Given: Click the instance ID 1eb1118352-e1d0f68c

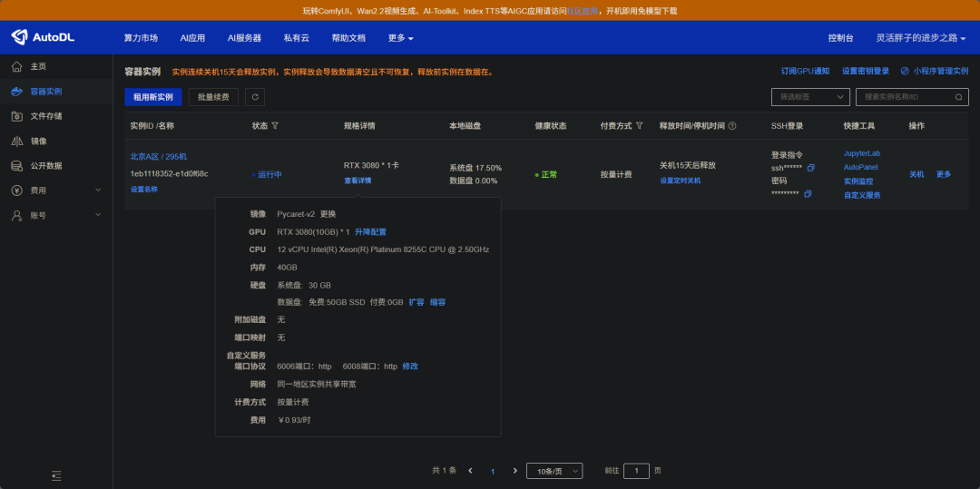Looking at the screenshot, I should [x=169, y=173].
